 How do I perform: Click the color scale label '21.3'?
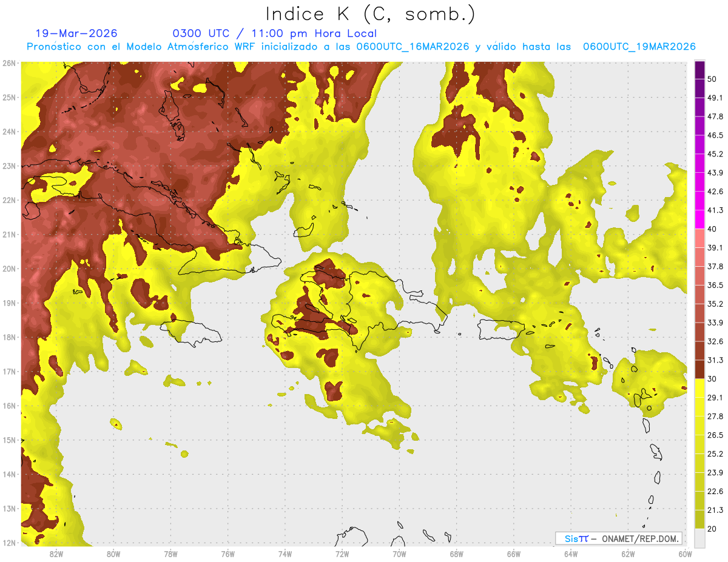715,510
